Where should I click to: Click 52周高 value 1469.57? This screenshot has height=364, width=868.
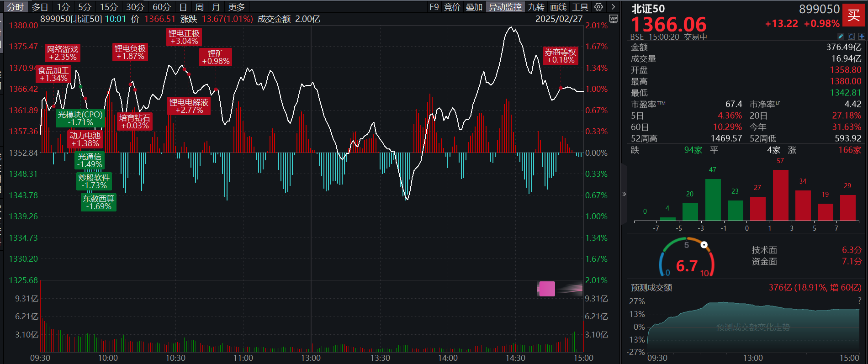pos(726,138)
